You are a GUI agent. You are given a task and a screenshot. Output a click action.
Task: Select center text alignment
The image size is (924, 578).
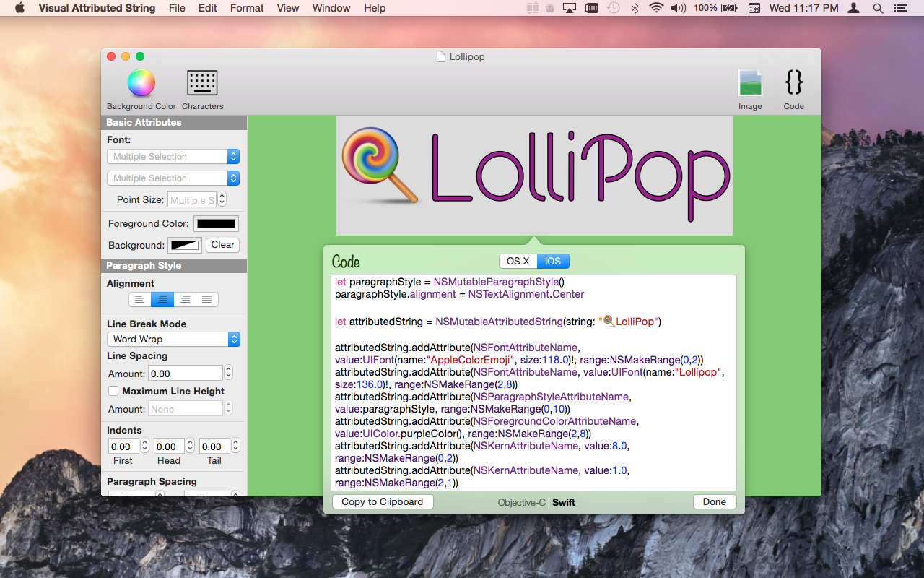tap(162, 299)
